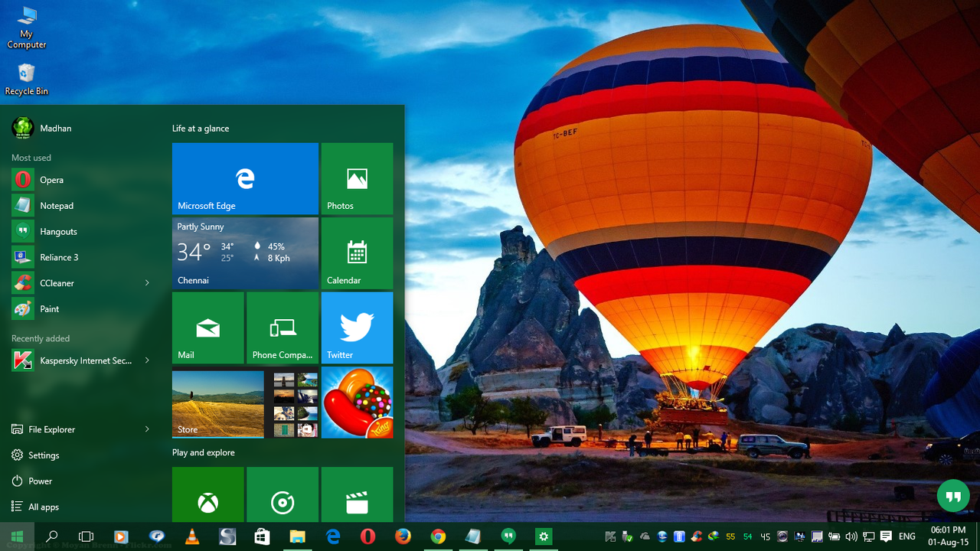The height and width of the screenshot is (551, 980).
Task: Select the My Computer desktop icon
Action: 27,28
